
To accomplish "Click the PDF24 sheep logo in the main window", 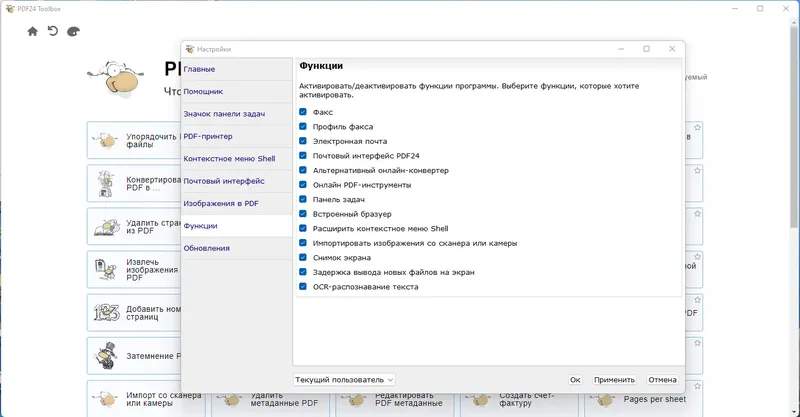I will click(x=116, y=79).
